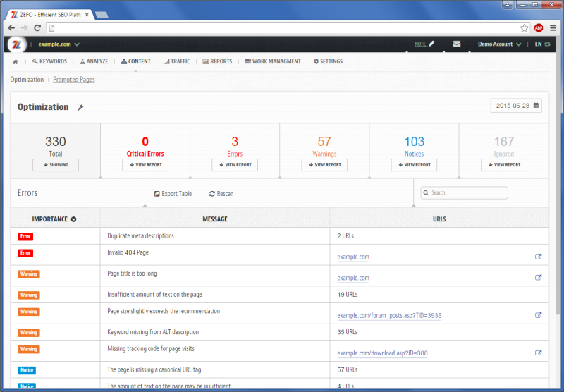This screenshot has height=392, width=564.
Task: Click the browser forward arrow
Action: click(24, 28)
